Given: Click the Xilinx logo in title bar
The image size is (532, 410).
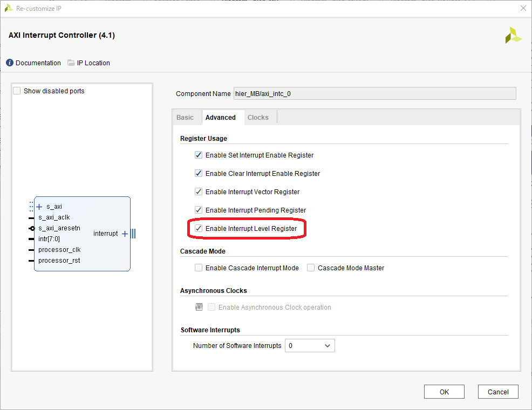Looking at the screenshot, I should pyautogui.click(x=9, y=8).
